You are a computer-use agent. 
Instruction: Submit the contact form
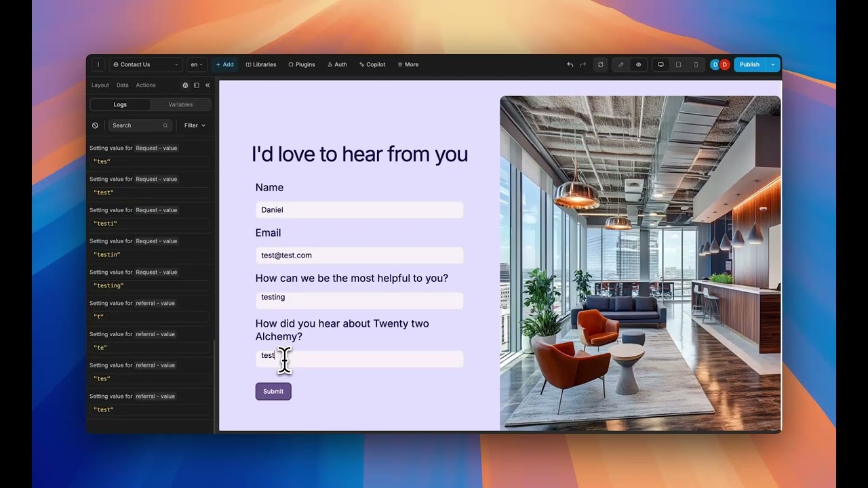(273, 391)
